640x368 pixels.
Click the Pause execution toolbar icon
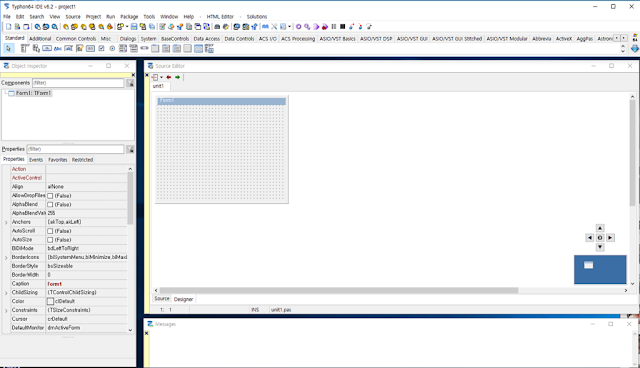click(x=334, y=27)
